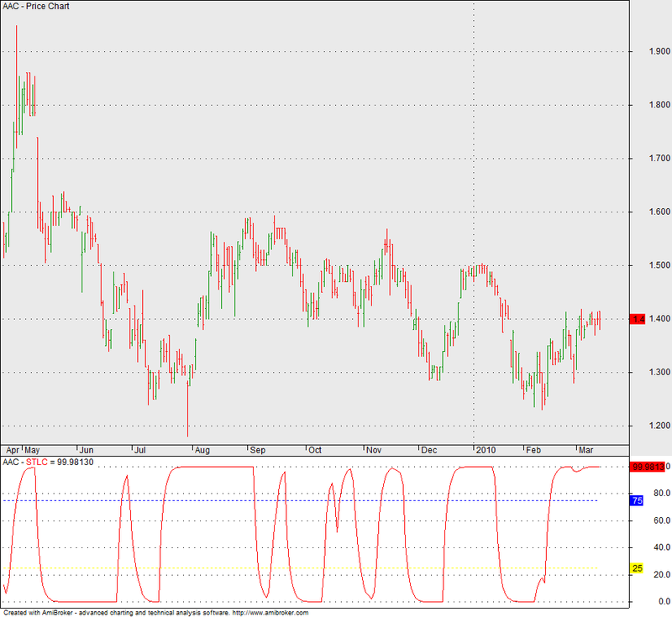Click the 1.700 price axis label
672x617 pixels.
point(659,159)
